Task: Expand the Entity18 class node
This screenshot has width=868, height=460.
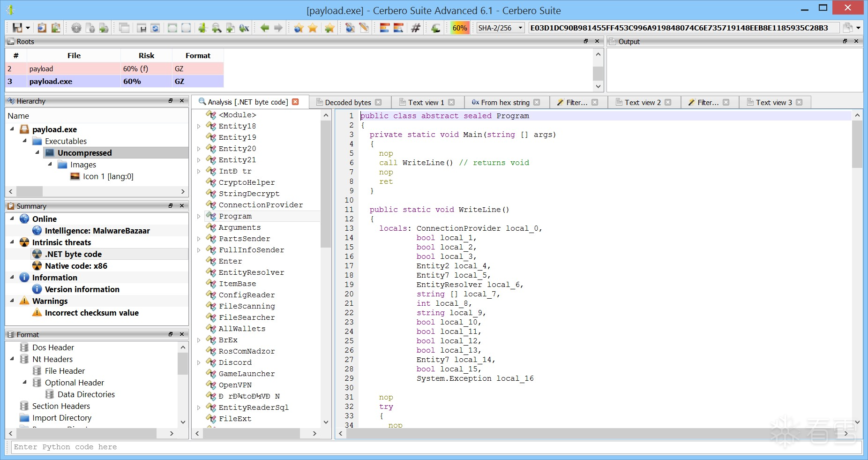Action: pos(199,126)
